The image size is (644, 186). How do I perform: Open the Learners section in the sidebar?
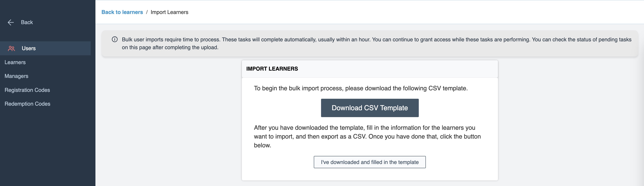[x=15, y=62]
